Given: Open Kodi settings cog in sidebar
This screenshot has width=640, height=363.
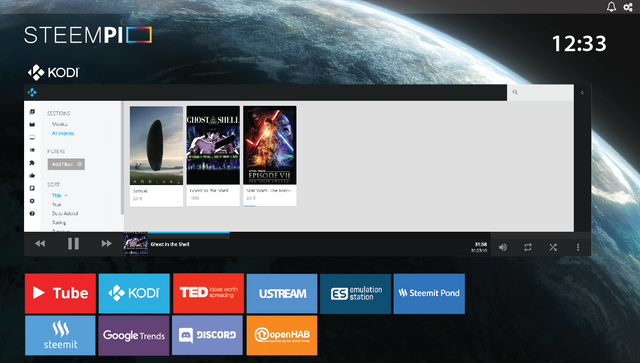Looking at the screenshot, I should pos(32,200).
